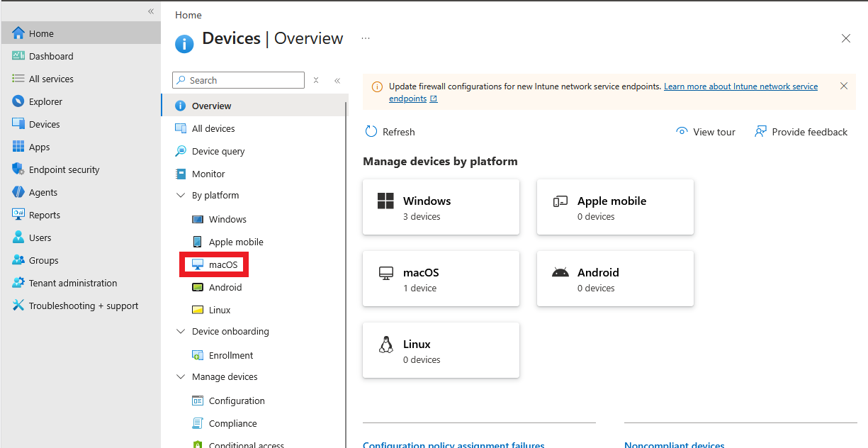Viewport: 868px width, 448px height.
Task: Click the Apps grid icon
Action: pos(18,147)
